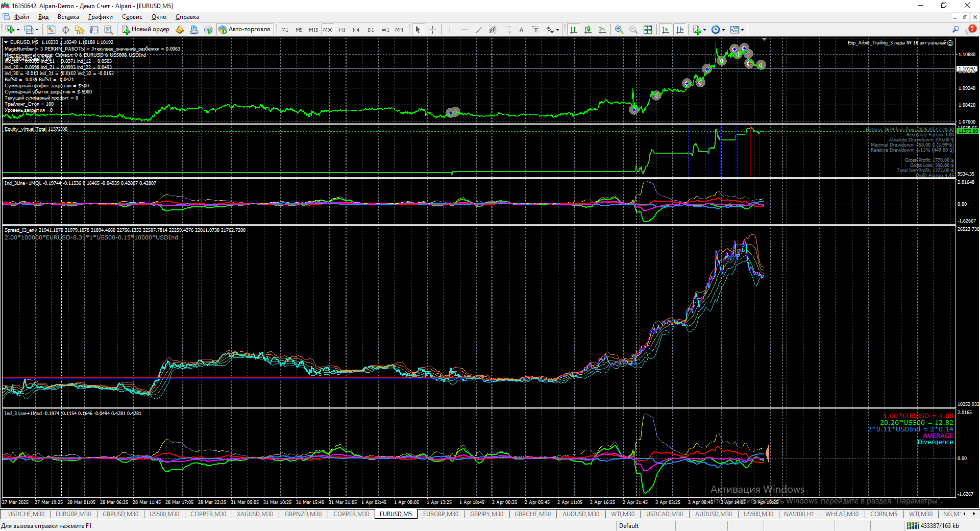Toggle chart auto scroll
Image resolution: width=980 pixels, height=531 pixels.
pyautogui.click(x=666, y=30)
